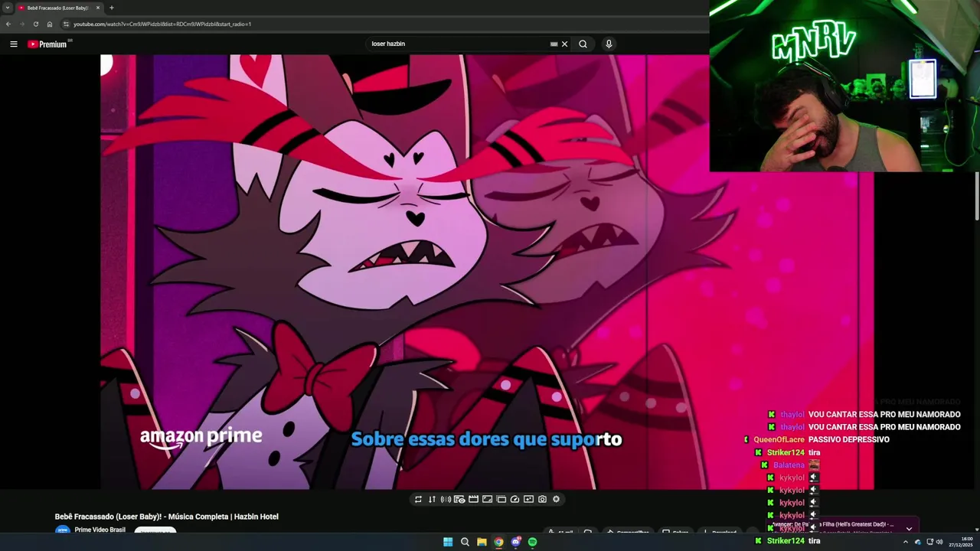
Task: Click the clapperboard cinema mode icon
Action: (473, 499)
